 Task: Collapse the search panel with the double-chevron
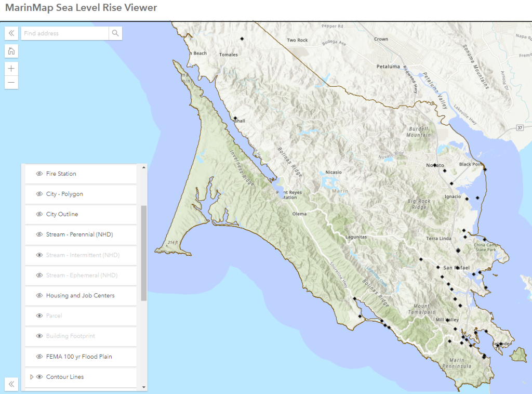(x=11, y=33)
